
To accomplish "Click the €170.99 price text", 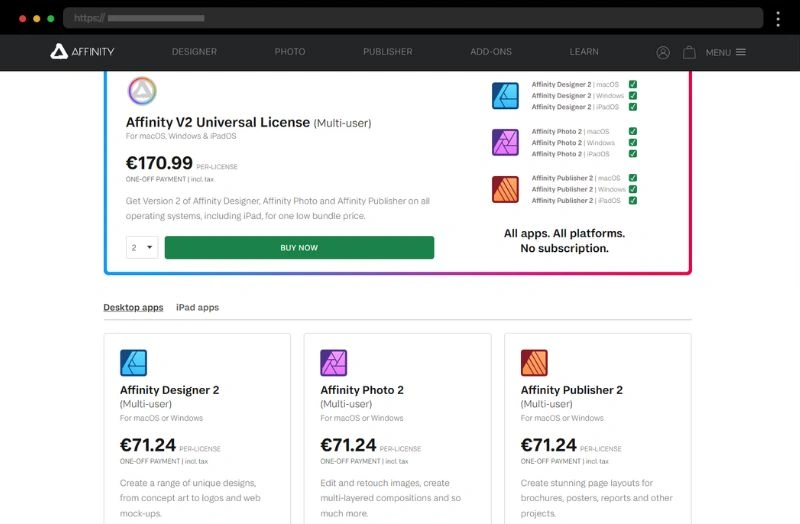I will click(159, 163).
